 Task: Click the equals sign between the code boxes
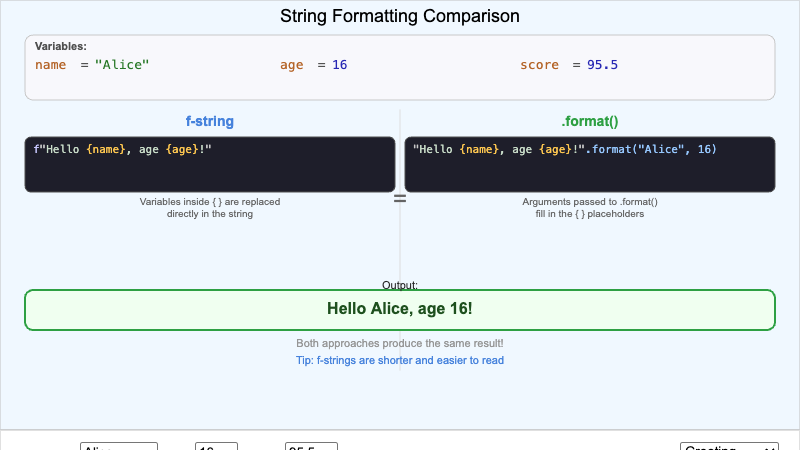400,199
